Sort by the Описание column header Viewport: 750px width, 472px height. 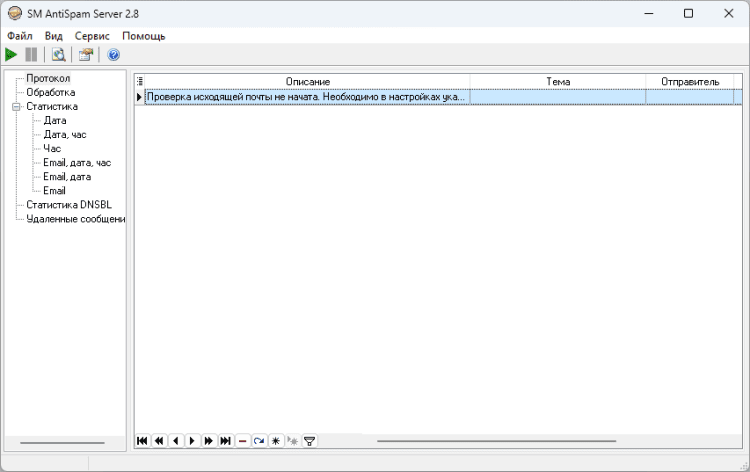coord(308,82)
